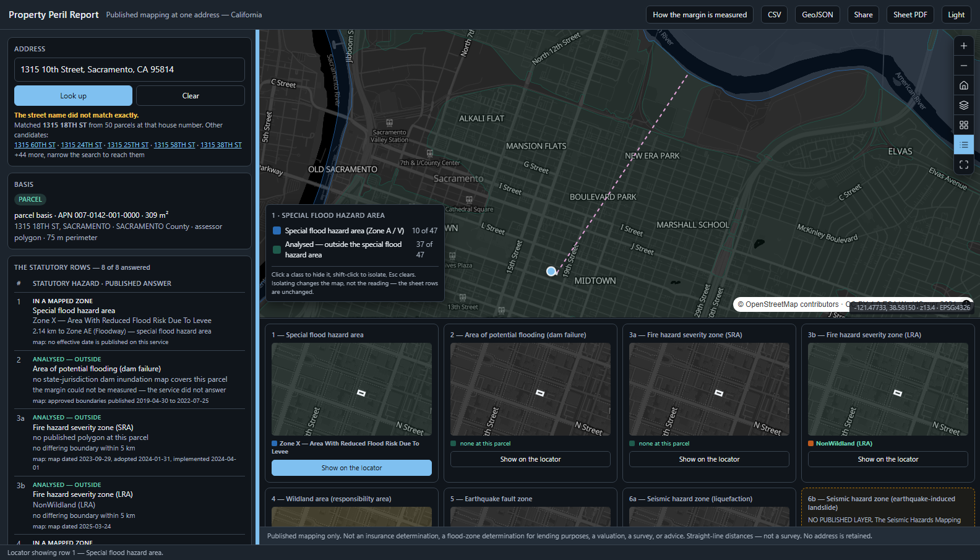The width and height of the screenshot is (980, 560).
Task: Open the grid tiles view icon
Action: tap(963, 125)
